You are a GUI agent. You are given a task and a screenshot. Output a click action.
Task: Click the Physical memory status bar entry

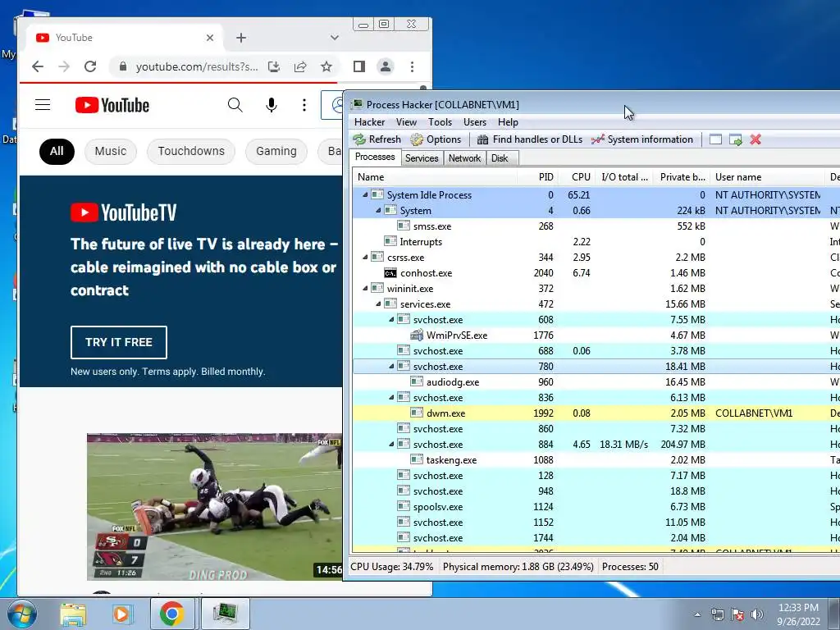coord(518,566)
